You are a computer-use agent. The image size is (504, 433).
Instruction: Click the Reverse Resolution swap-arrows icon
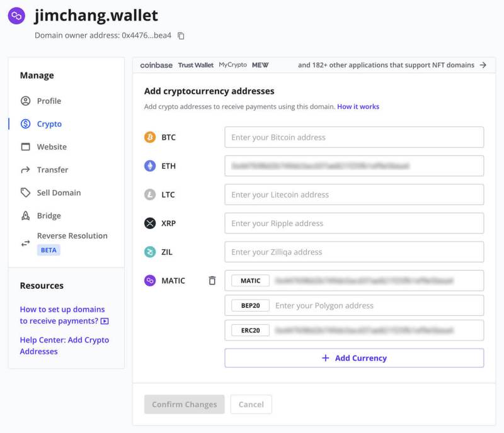tap(25, 244)
